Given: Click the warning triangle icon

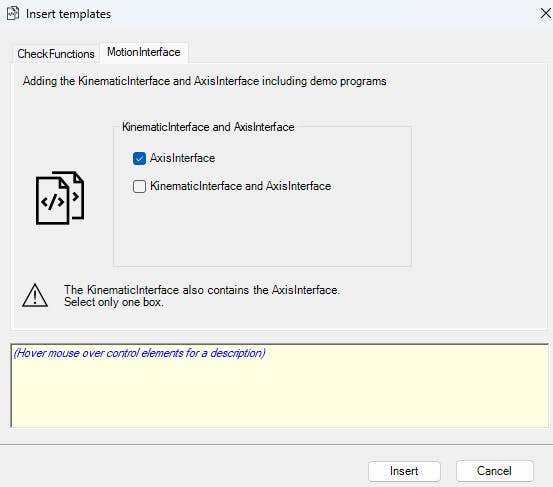Looking at the screenshot, I should click(35, 296).
